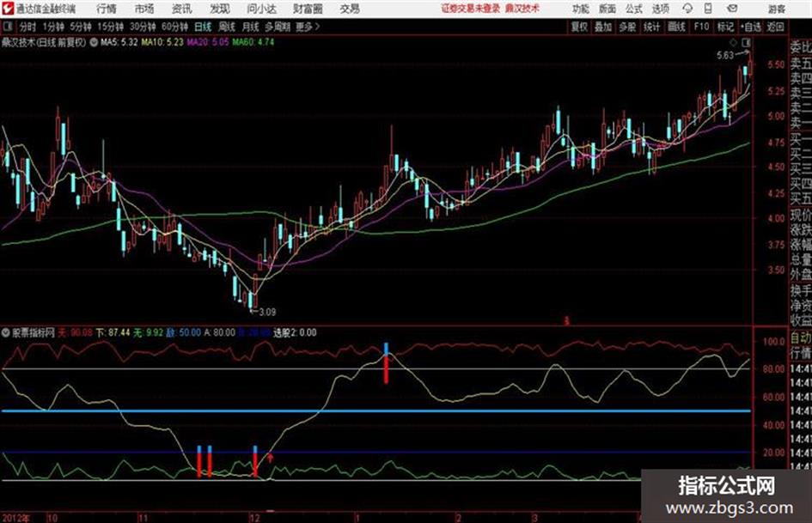Click the MA10: 5.23 moving average label
The height and width of the screenshot is (523, 812).
click(162, 42)
